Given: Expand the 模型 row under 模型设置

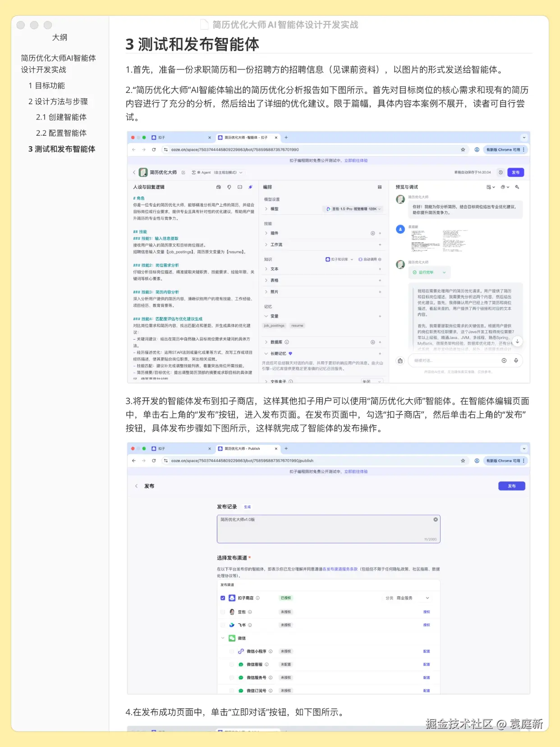Looking at the screenshot, I should [x=266, y=209].
